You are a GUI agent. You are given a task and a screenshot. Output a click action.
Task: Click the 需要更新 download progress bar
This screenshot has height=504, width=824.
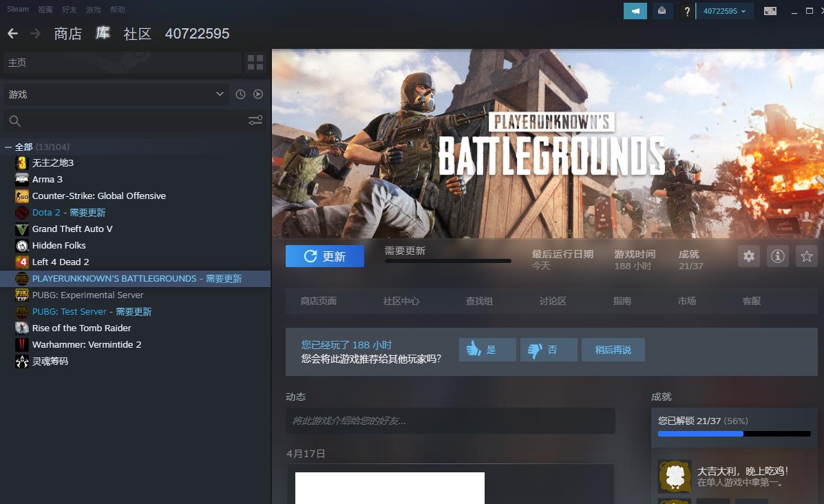coord(447,261)
